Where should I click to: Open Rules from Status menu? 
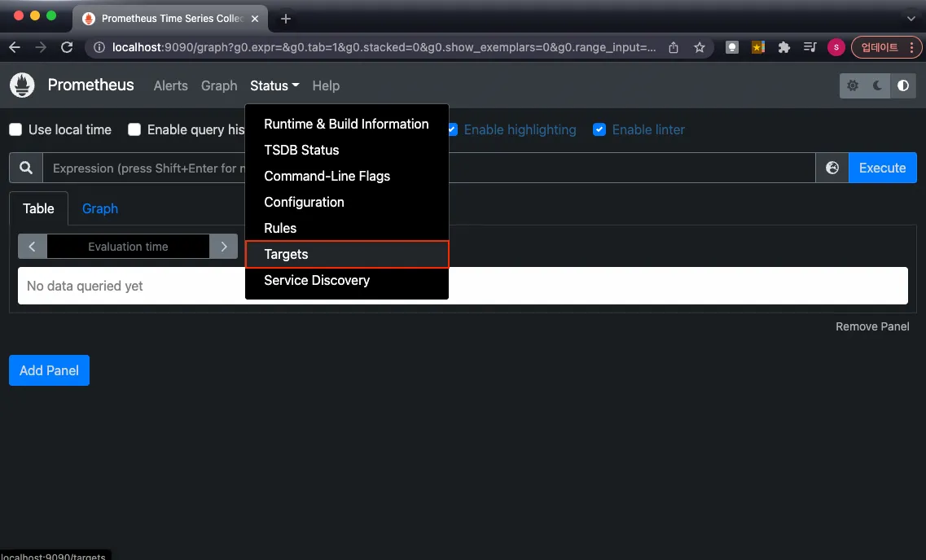point(347,228)
